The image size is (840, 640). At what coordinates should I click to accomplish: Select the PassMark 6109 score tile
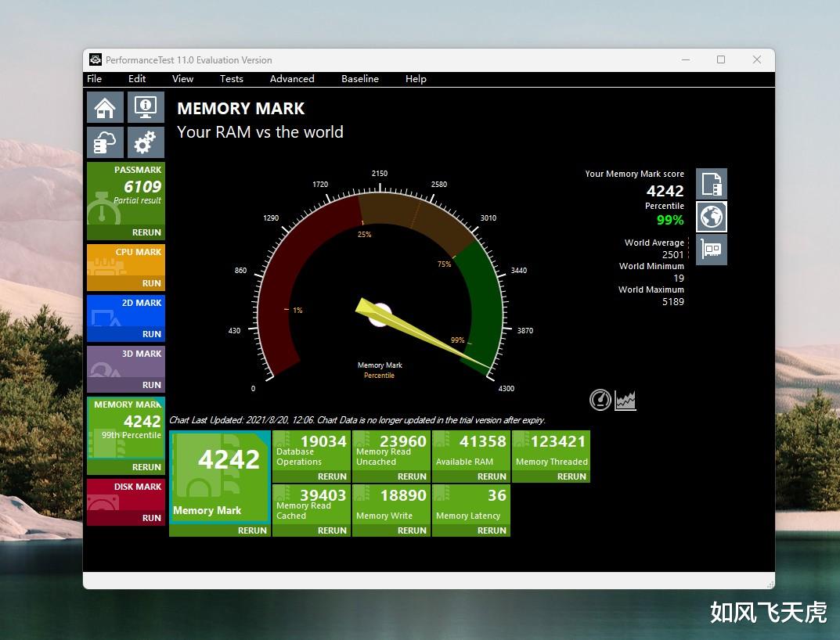126,193
